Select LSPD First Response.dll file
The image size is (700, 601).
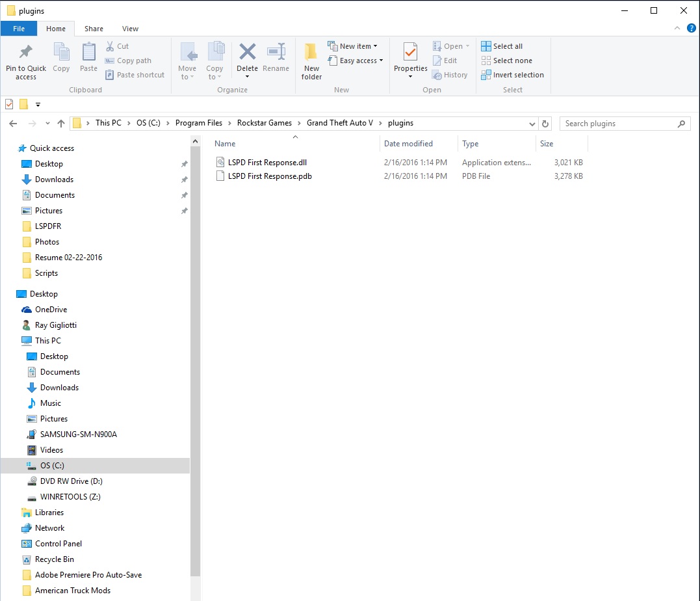point(267,163)
